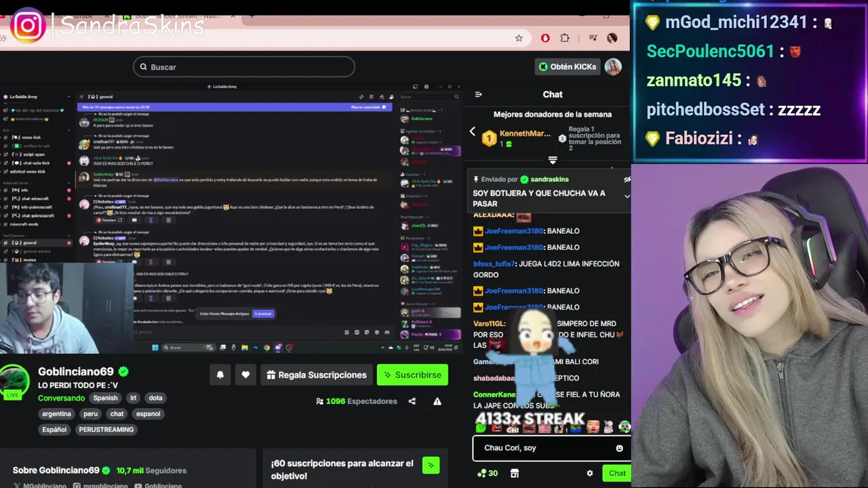The width and height of the screenshot is (868, 488).
Task: Click the green Suscribirse button
Action: tap(412, 375)
